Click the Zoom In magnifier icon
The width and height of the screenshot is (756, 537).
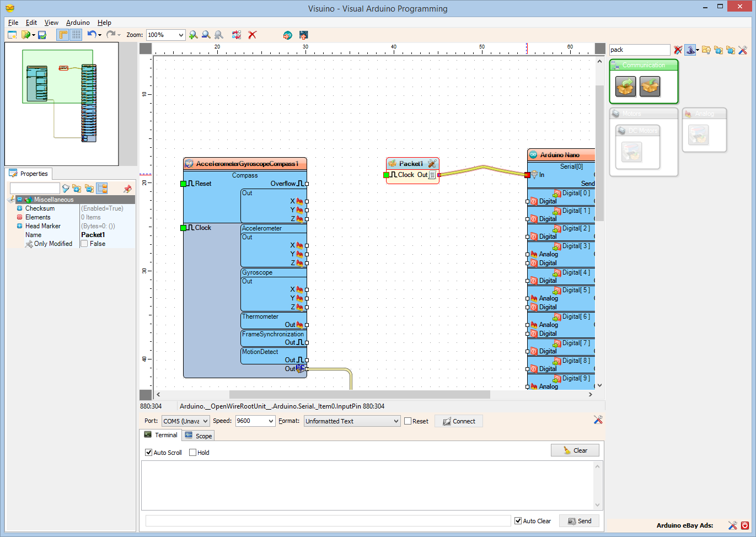pos(193,35)
